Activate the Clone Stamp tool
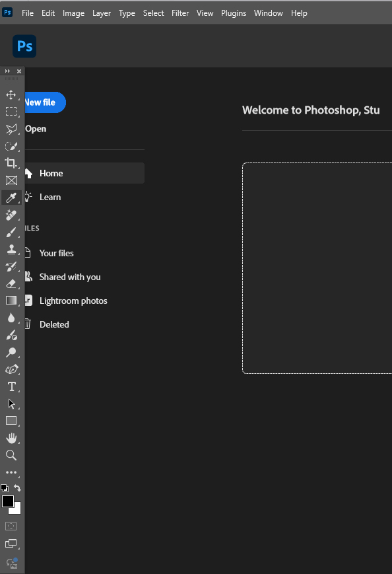392x574 pixels. point(11,249)
